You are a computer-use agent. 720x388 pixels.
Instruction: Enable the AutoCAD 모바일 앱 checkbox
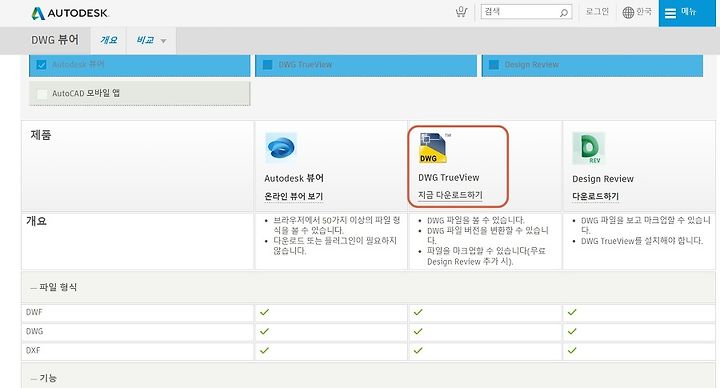click(x=42, y=94)
